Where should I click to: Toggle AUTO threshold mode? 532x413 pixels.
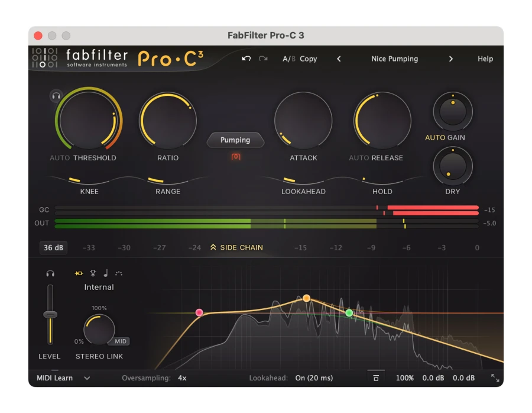point(59,158)
